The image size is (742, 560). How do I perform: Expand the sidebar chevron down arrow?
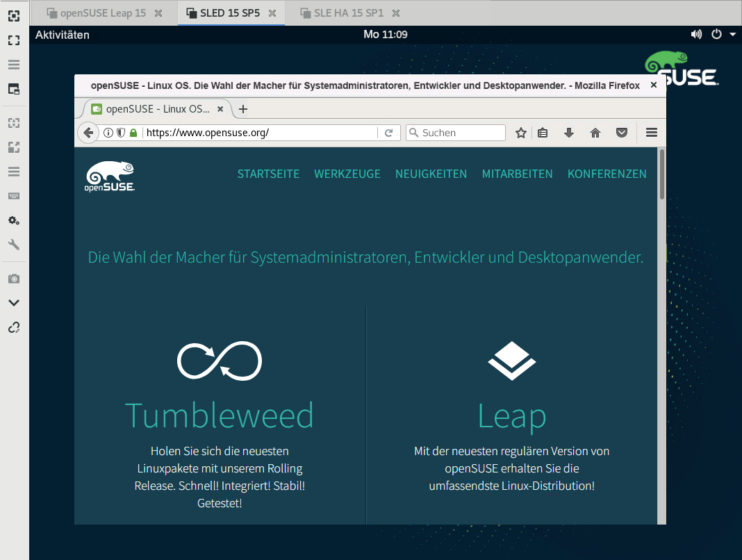(x=14, y=303)
